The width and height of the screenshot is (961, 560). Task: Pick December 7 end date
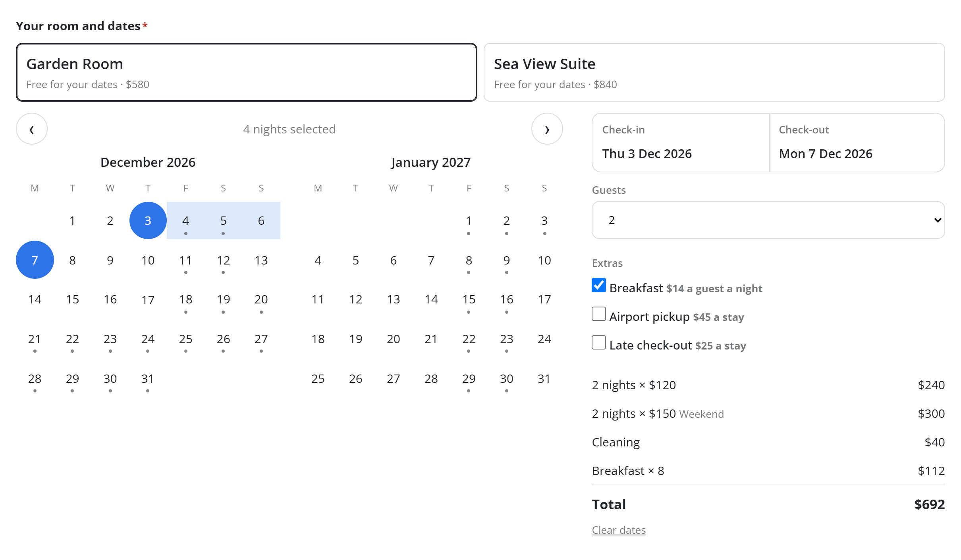coord(35,260)
